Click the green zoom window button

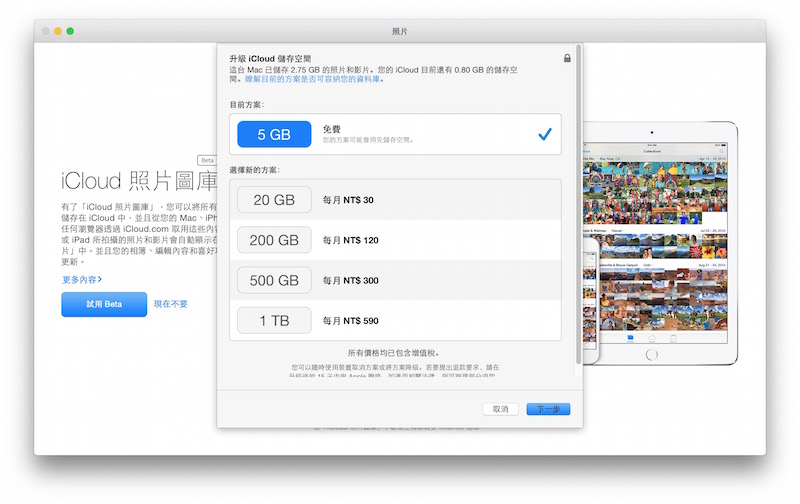click(x=70, y=31)
